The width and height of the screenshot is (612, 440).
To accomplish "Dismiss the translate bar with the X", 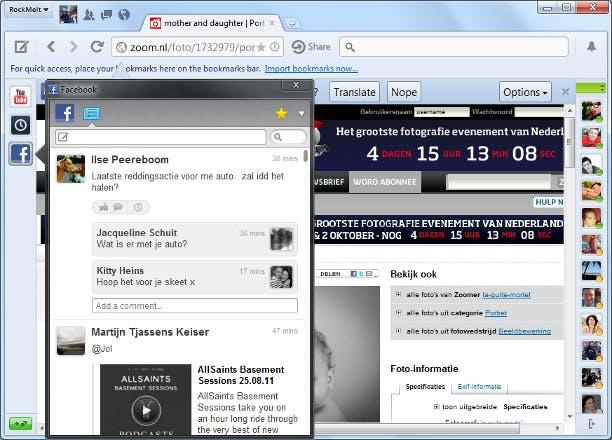I will coord(565,92).
